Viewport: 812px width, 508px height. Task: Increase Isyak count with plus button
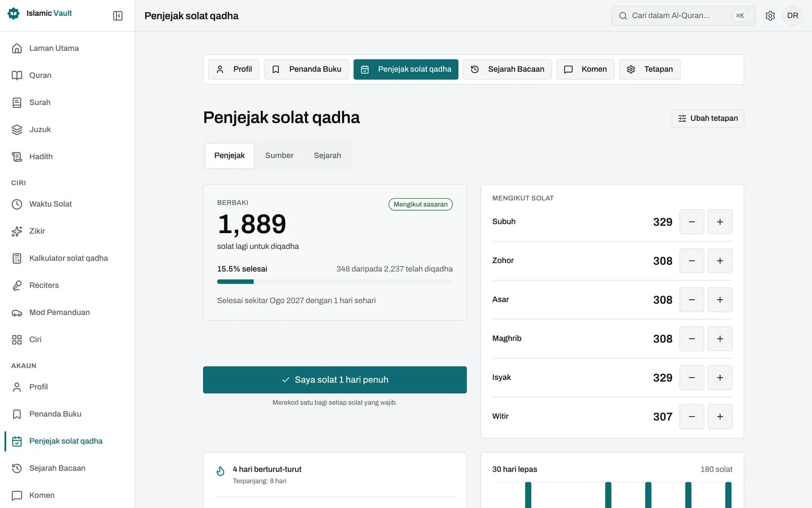(x=720, y=377)
